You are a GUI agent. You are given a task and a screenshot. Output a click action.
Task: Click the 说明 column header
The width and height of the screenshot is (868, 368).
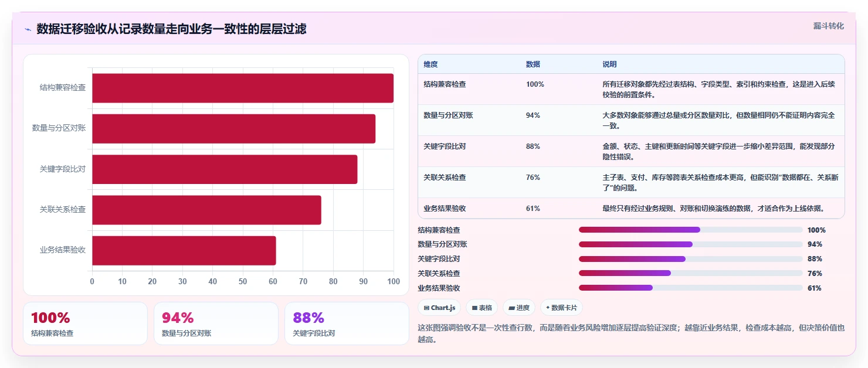(609, 64)
